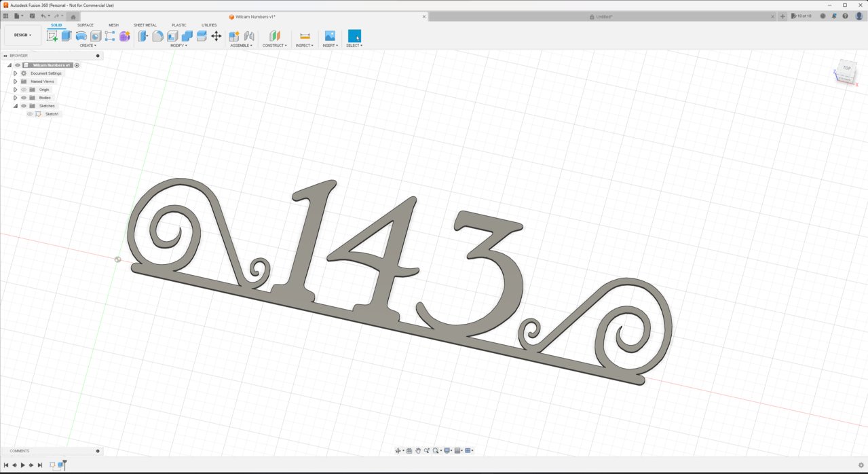Show Sketch1 via its eye icon
Viewport: 868px width, 474px height.
(x=30, y=114)
